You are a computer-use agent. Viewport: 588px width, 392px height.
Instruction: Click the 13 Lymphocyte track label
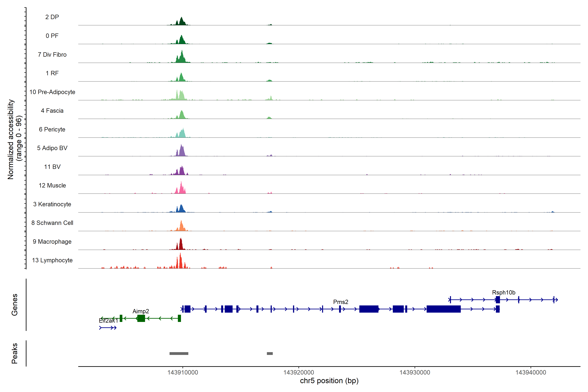(52, 260)
